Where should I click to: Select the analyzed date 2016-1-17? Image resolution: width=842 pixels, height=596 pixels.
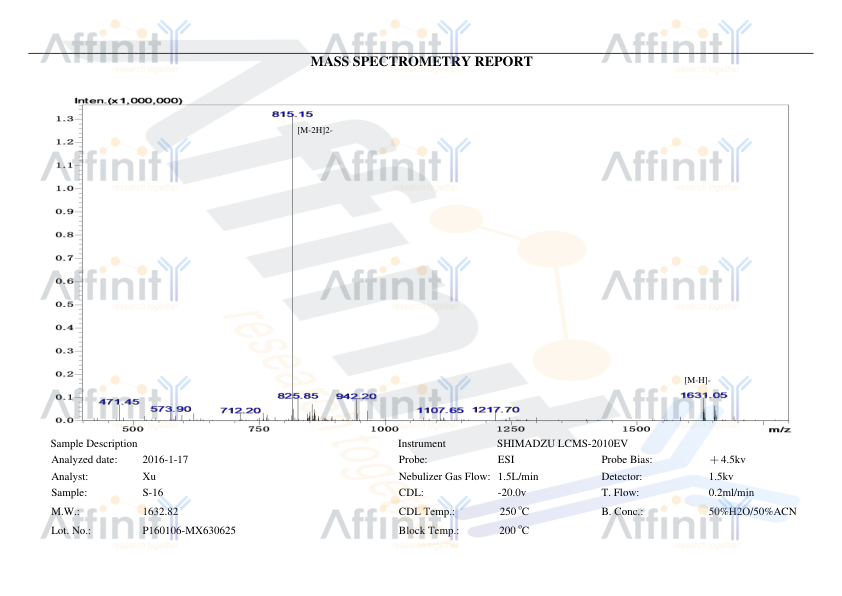click(165, 460)
